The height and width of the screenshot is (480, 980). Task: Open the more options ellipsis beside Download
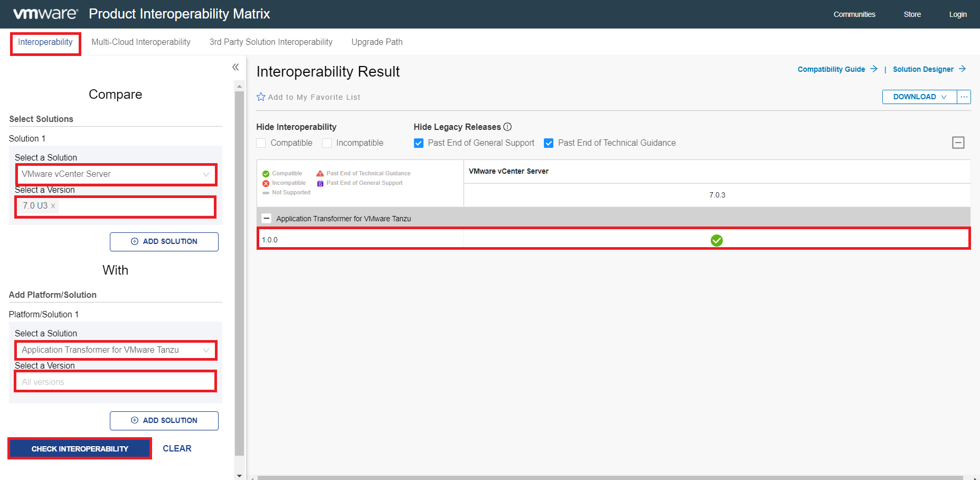tap(964, 97)
